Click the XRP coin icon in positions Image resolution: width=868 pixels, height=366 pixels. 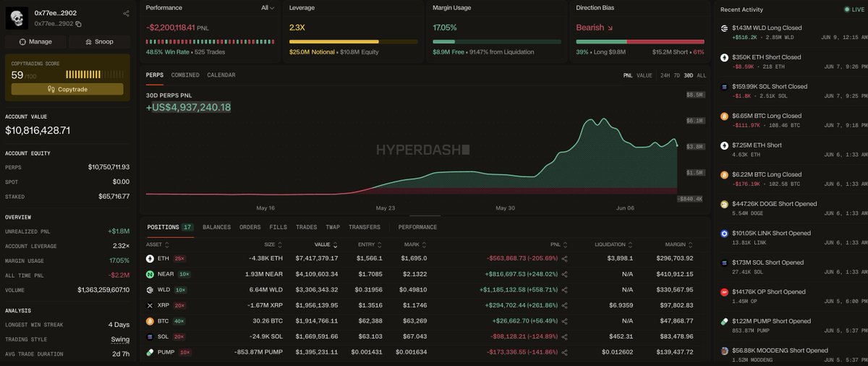[x=150, y=306]
